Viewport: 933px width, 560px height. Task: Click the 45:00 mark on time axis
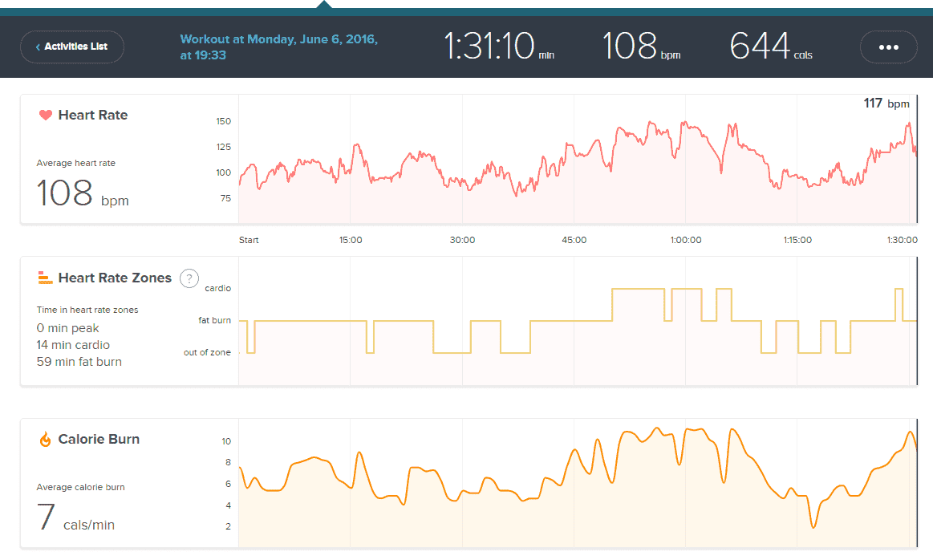pos(574,240)
